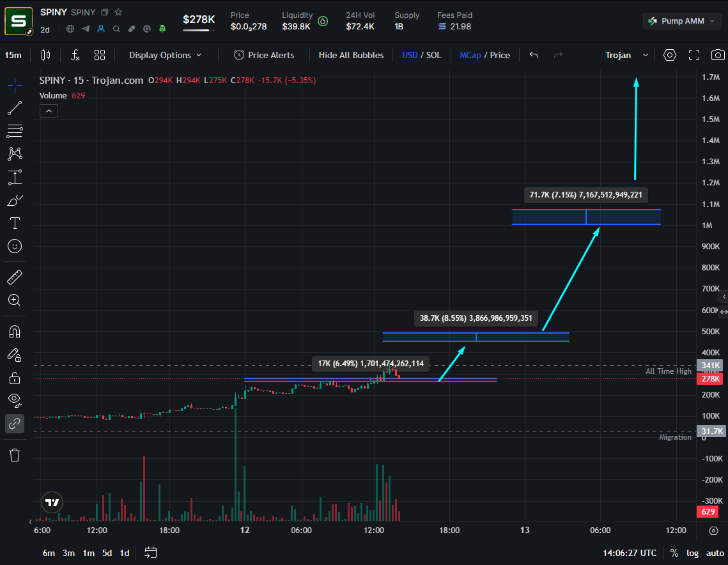The width and height of the screenshot is (728, 565).
Task: Click the green liquidity burn icon
Action: (x=323, y=21)
